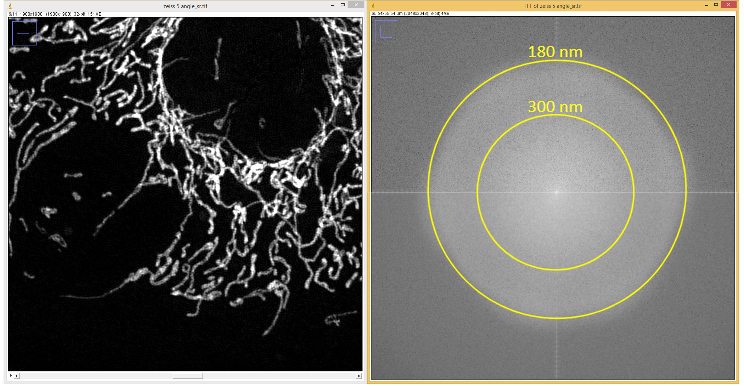The image size is (744, 386).
Task: Minimize the left mitochondria image window
Action: tap(332, 5)
